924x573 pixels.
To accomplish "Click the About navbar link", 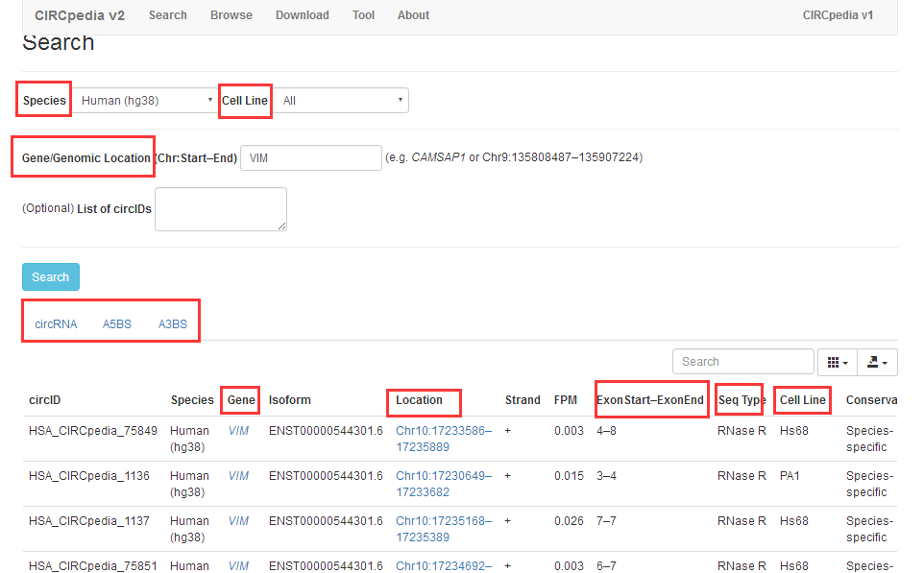I will pos(413,15).
